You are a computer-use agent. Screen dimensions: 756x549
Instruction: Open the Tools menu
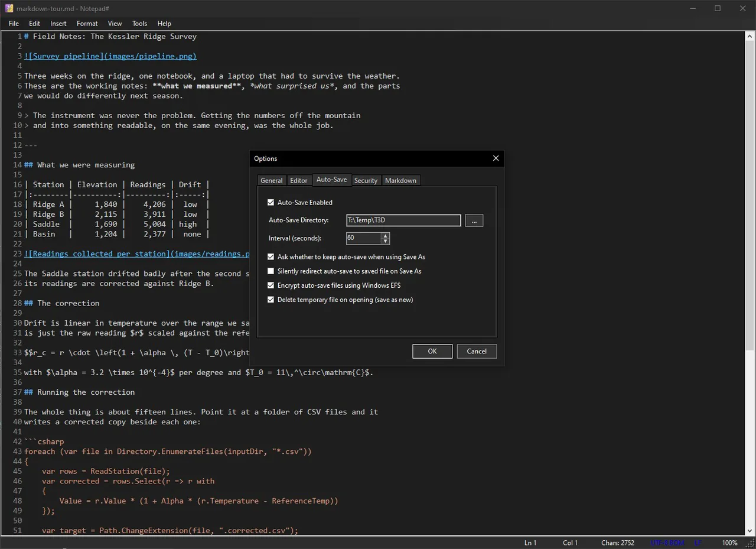point(139,24)
